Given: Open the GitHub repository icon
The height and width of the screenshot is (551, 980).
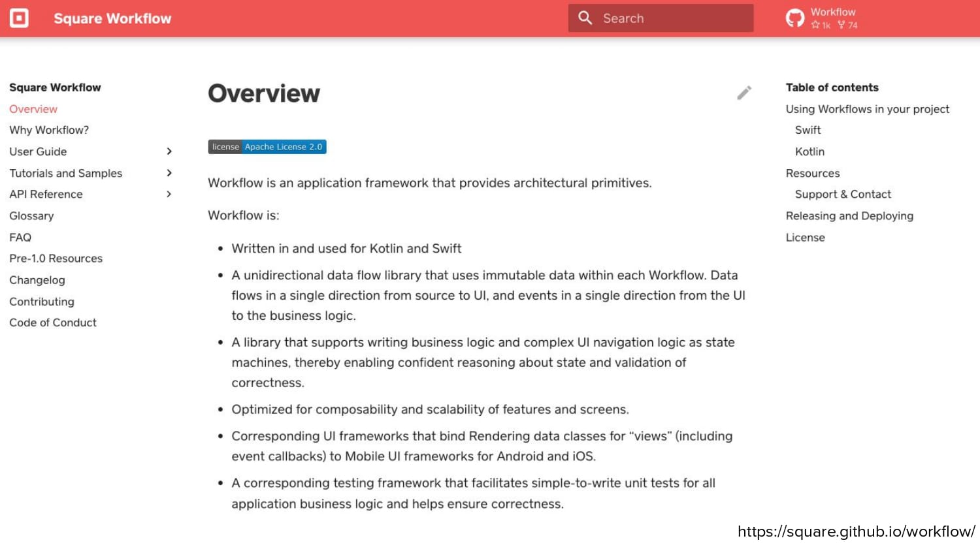Looking at the screenshot, I should (795, 18).
